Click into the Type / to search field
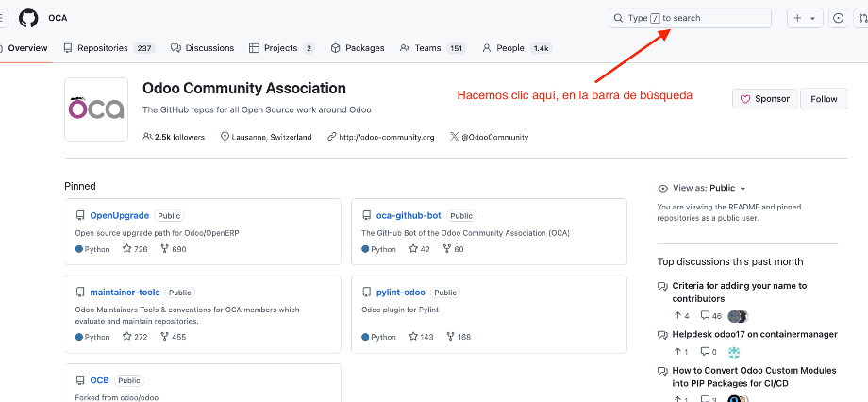The width and height of the screenshot is (868, 402). pyautogui.click(x=690, y=18)
